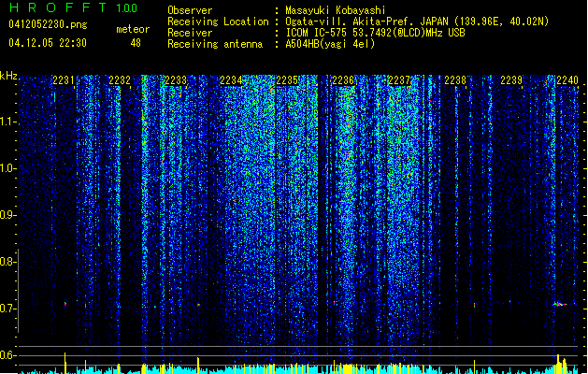
Task: Click the 2233 time marker
Action: 176,80
